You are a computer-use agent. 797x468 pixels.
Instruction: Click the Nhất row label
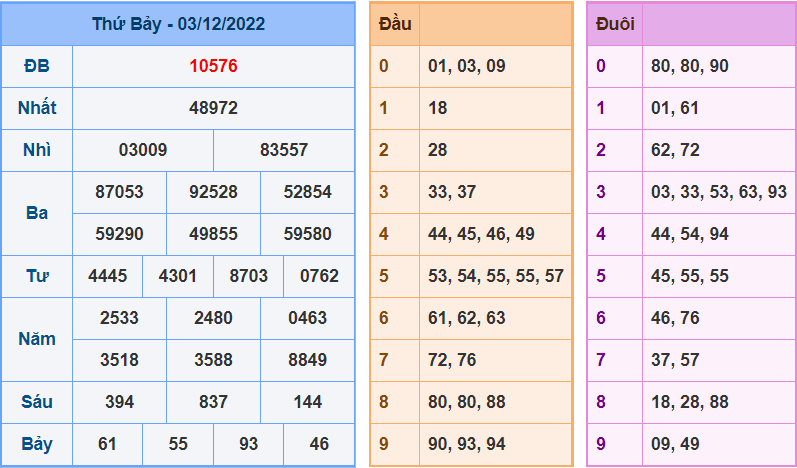tap(37, 108)
